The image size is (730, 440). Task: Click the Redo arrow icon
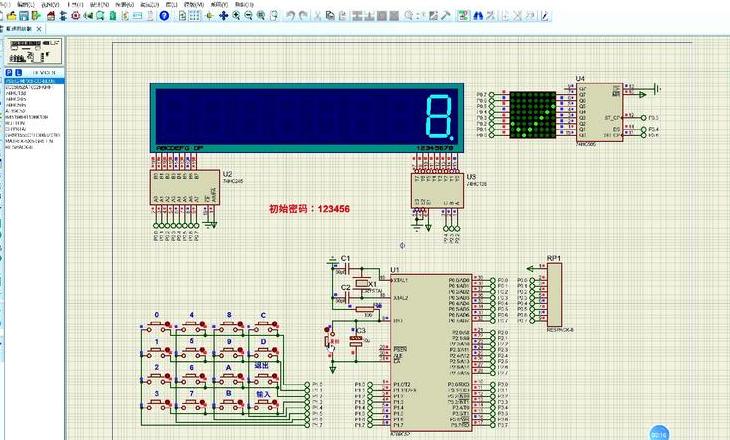tap(303, 16)
